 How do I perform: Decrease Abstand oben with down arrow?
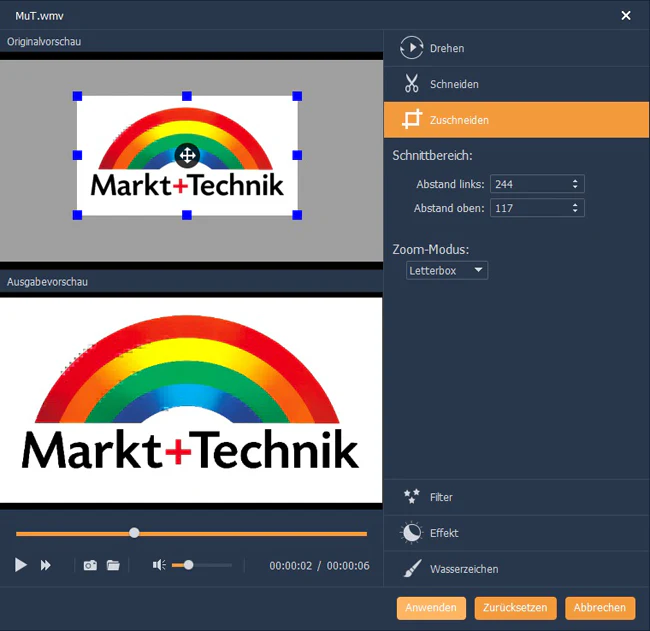(575, 211)
